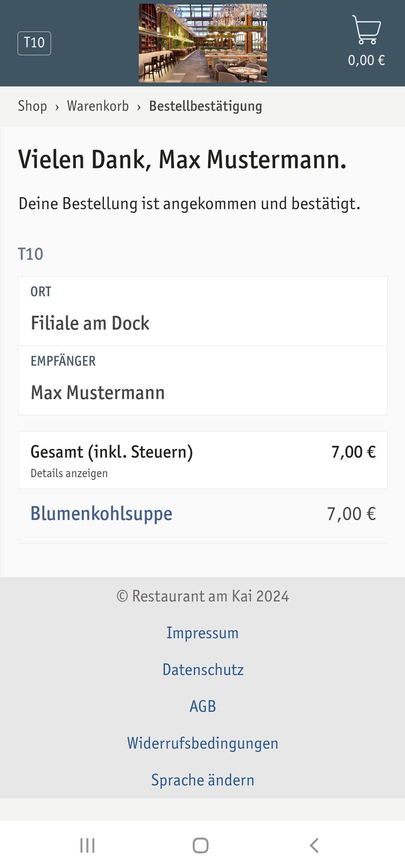
Task: Tap the T10 table badge in header
Action: tap(34, 43)
